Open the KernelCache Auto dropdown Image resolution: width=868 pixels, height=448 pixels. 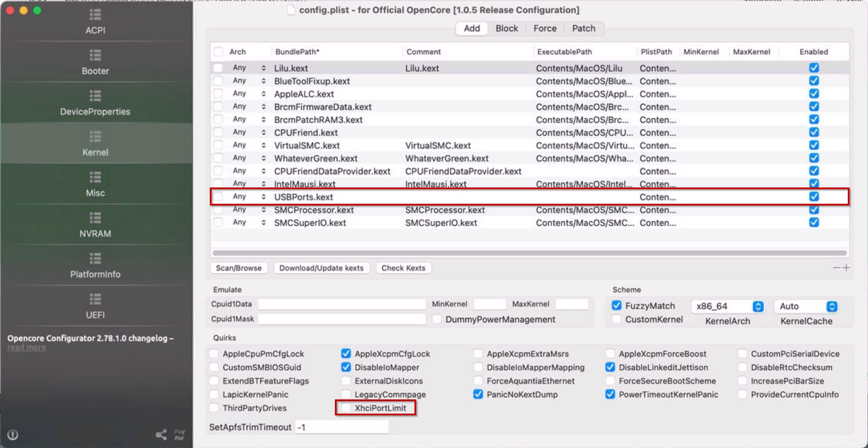pyautogui.click(x=831, y=306)
